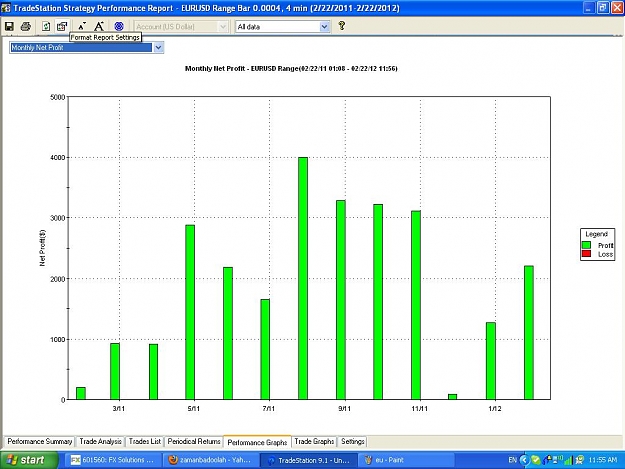Click the red Loss legend swatch
This screenshot has width=625, height=469.
(x=586, y=254)
